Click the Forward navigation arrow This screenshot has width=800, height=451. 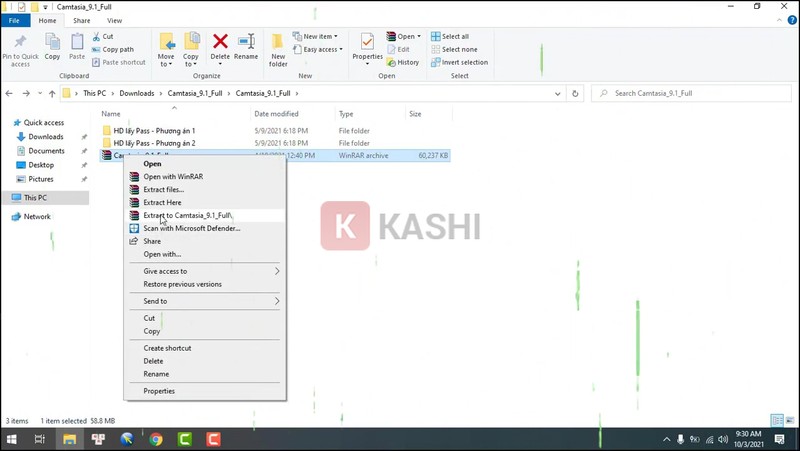[26, 93]
